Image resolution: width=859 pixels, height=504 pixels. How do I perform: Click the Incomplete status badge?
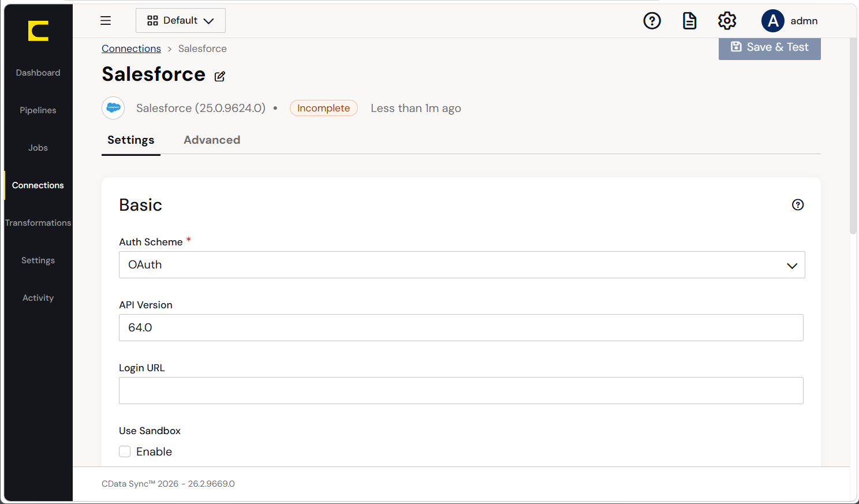(324, 108)
